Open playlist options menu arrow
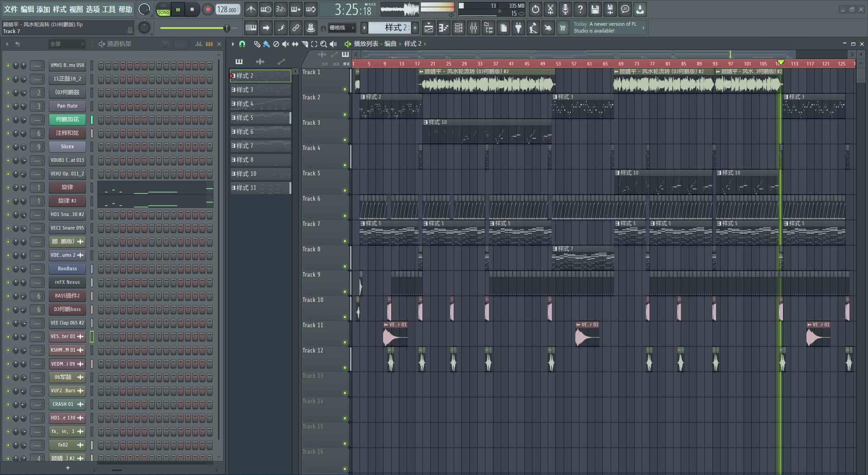The width and height of the screenshot is (868, 475). point(233,44)
